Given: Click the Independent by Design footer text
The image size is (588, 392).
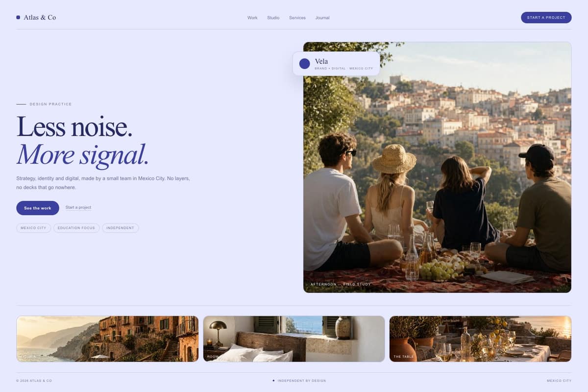Looking at the screenshot, I should 301,381.
